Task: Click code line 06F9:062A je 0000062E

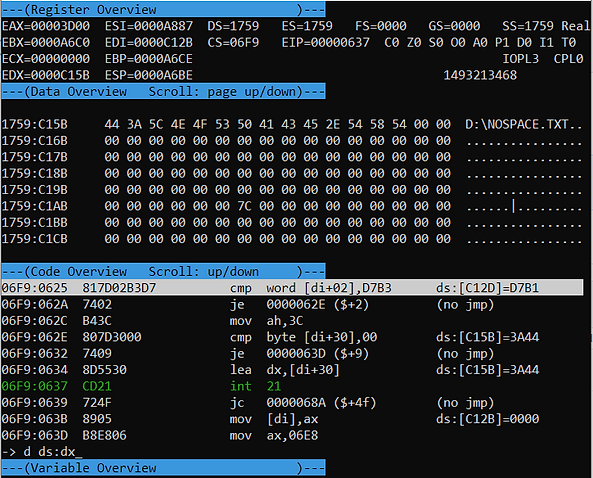Action: pyautogui.click(x=248, y=304)
